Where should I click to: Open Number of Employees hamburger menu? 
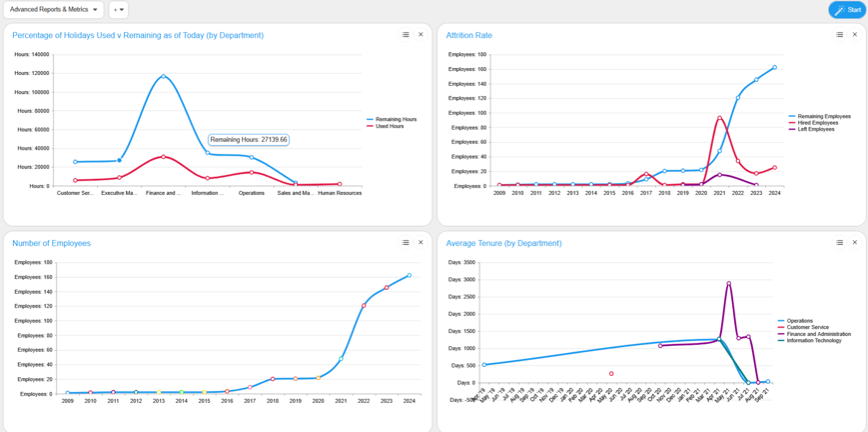click(x=406, y=243)
